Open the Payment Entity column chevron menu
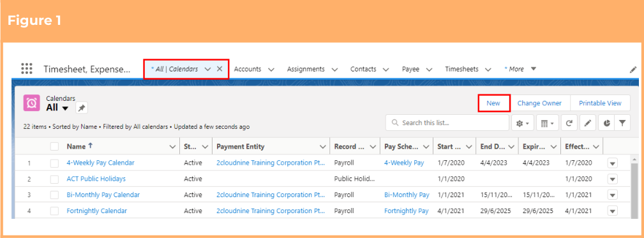Screen dimensions: 644x238 click(323, 147)
